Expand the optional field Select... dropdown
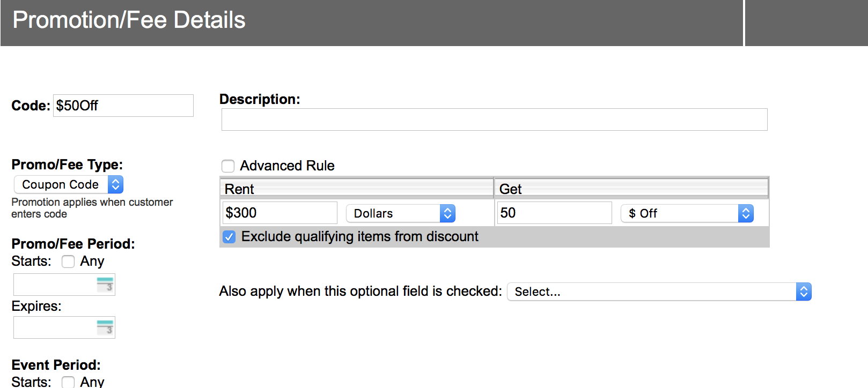 659,292
